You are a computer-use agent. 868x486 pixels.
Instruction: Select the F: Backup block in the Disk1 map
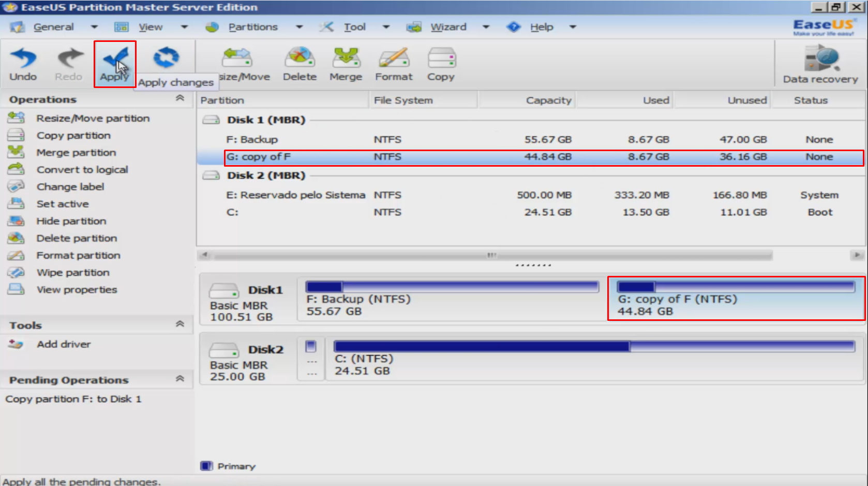[x=452, y=299]
